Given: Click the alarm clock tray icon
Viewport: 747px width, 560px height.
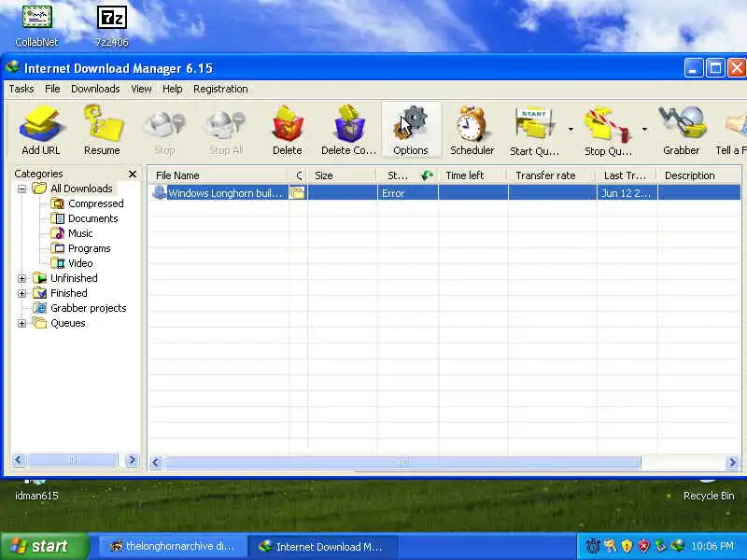Looking at the screenshot, I should pyautogui.click(x=593, y=546).
